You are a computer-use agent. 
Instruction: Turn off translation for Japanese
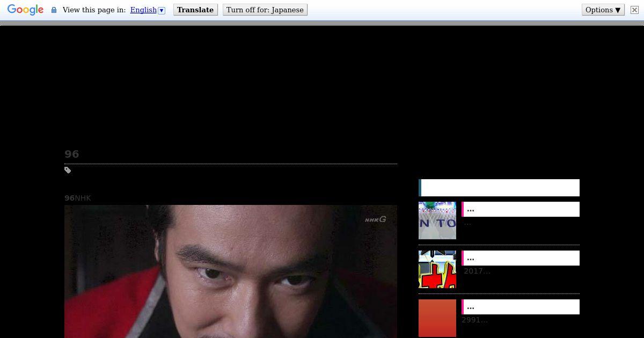point(265,10)
